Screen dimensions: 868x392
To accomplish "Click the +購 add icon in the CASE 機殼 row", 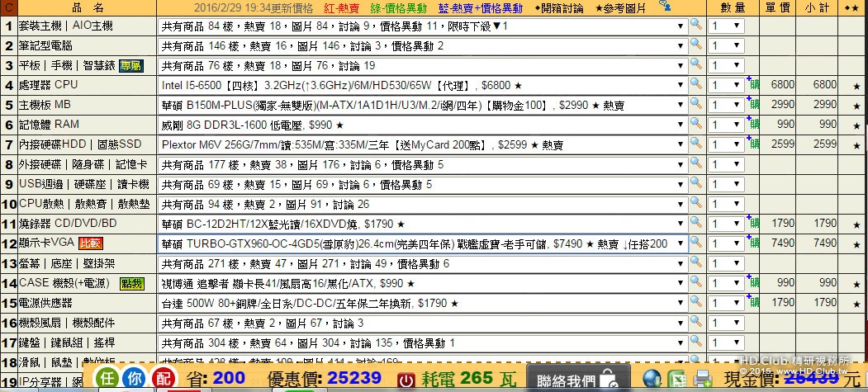I will click(x=753, y=282).
